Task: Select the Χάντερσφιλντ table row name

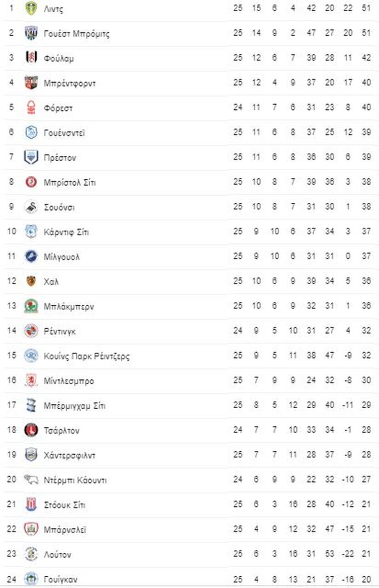Action: (x=69, y=455)
